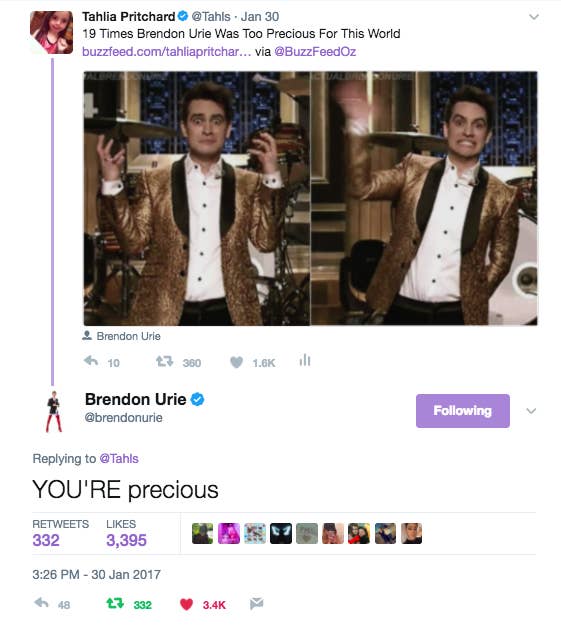This screenshot has height=635, width=561.
Task: Reply to Brendon Urie's tweet via arrow icon
Action: pyautogui.click(x=41, y=603)
